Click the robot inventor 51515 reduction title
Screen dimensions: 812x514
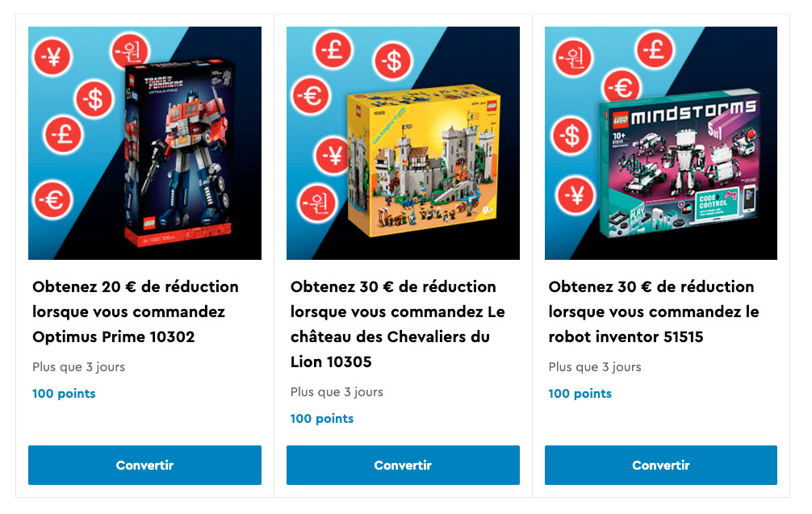[654, 311]
